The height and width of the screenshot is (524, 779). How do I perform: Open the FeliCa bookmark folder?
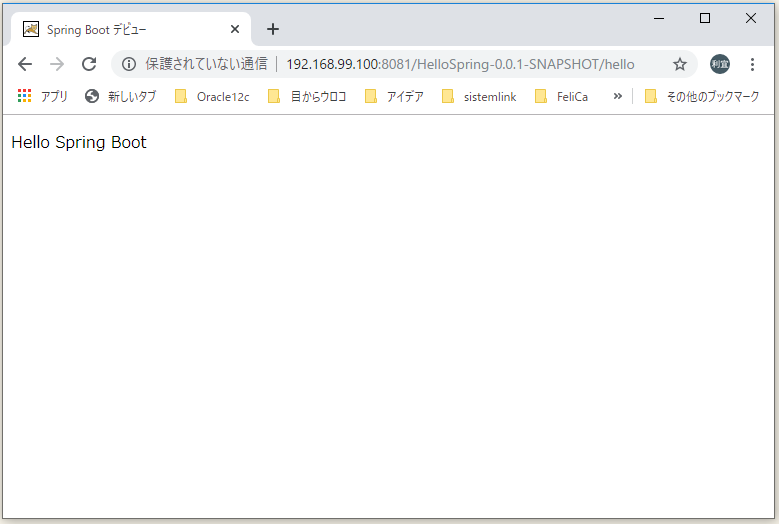[x=561, y=96]
